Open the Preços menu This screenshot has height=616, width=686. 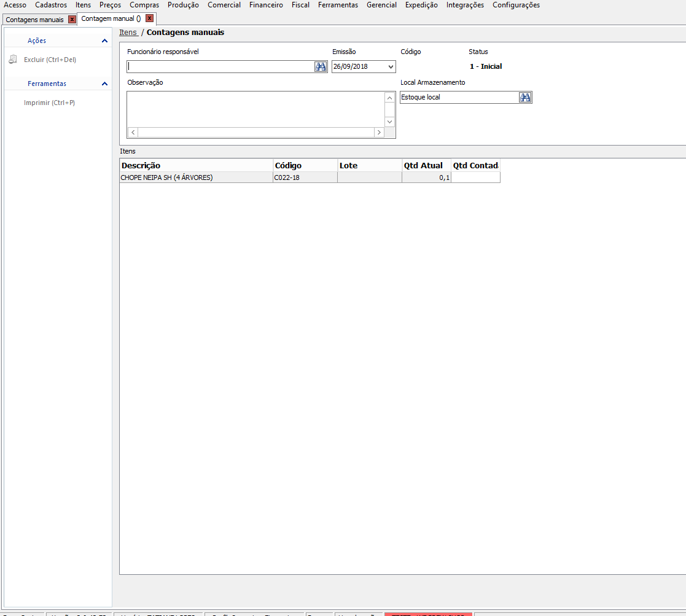click(111, 5)
